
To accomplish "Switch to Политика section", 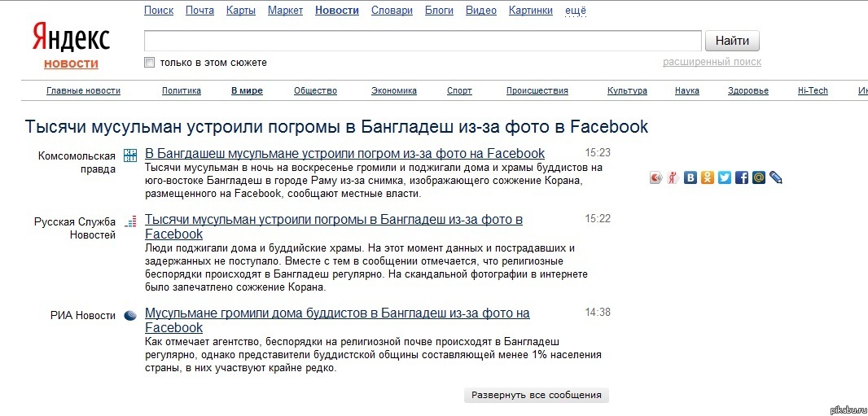I will click(182, 90).
